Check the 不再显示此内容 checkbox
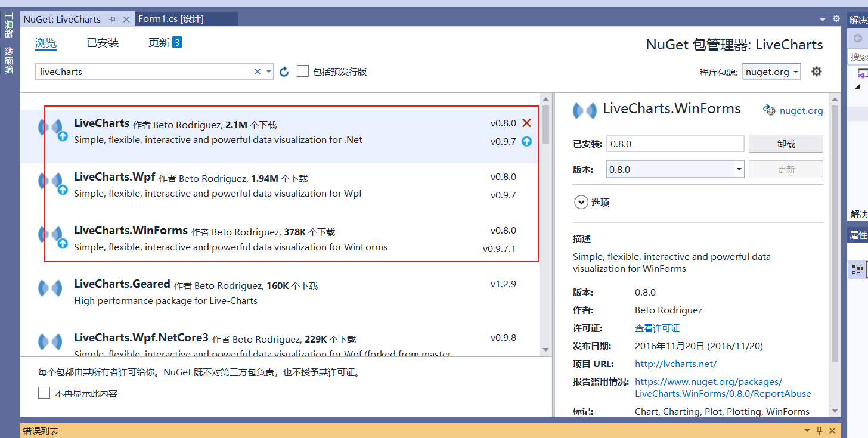The image size is (868, 438). (44, 393)
